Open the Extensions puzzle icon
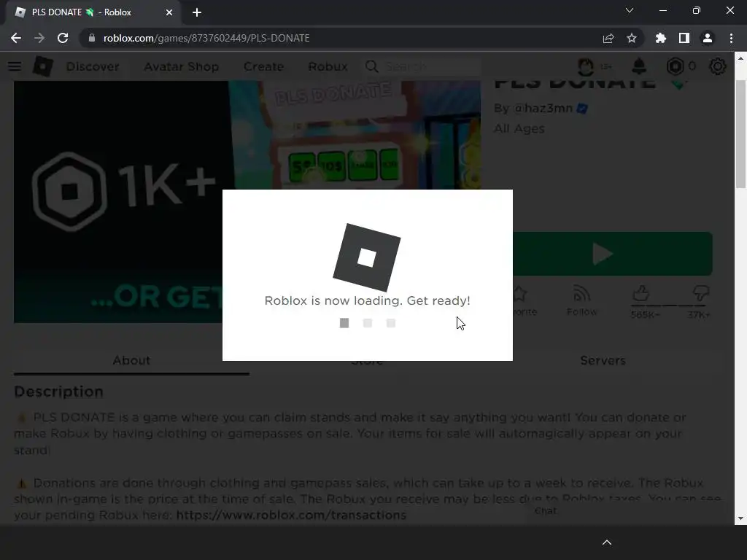Screen dimensions: 747x560 click(661, 38)
